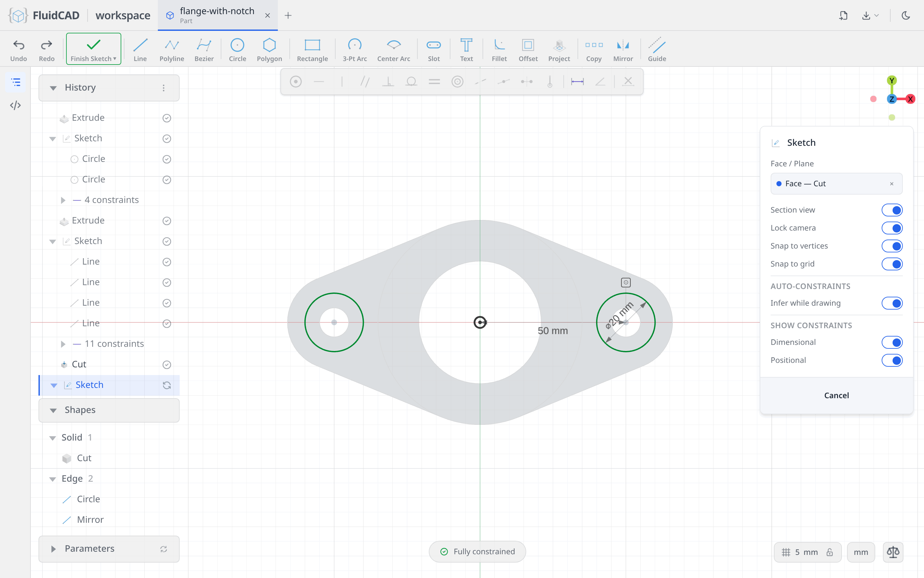Viewport: 924px width, 578px height.
Task: Select the Center Arc tool
Action: pos(394,50)
